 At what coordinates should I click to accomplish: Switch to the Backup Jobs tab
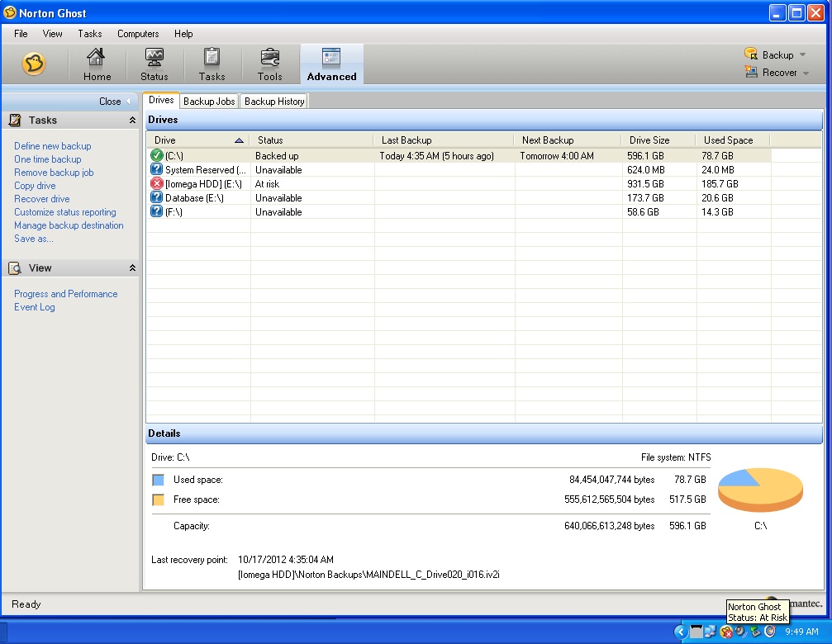click(x=210, y=102)
